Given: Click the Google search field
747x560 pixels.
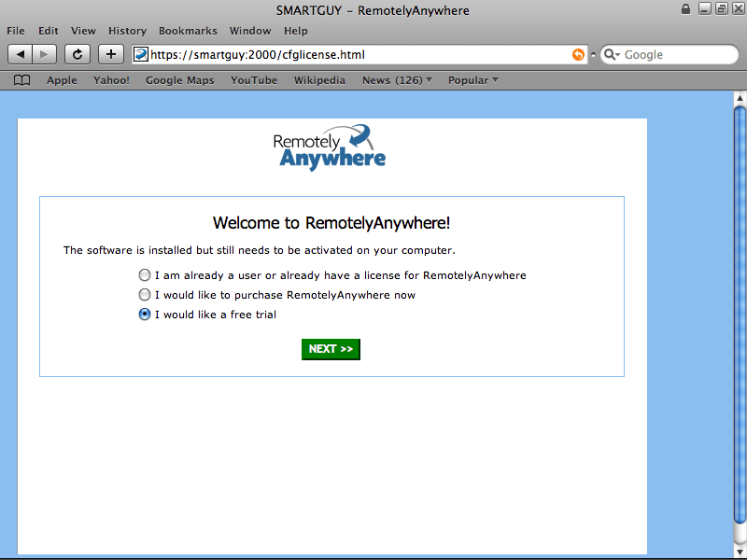Looking at the screenshot, I should click(x=669, y=54).
